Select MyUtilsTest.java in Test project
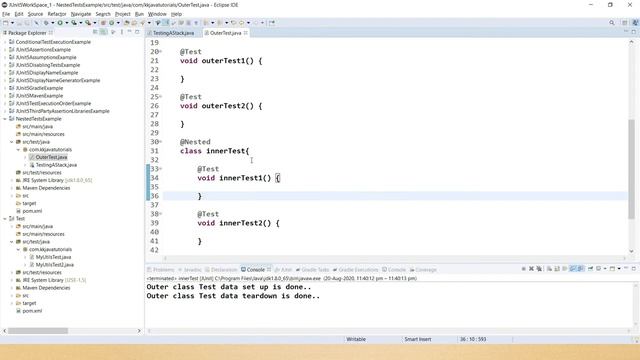The width and height of the screenshot is (640, 360). coord(53,257)
